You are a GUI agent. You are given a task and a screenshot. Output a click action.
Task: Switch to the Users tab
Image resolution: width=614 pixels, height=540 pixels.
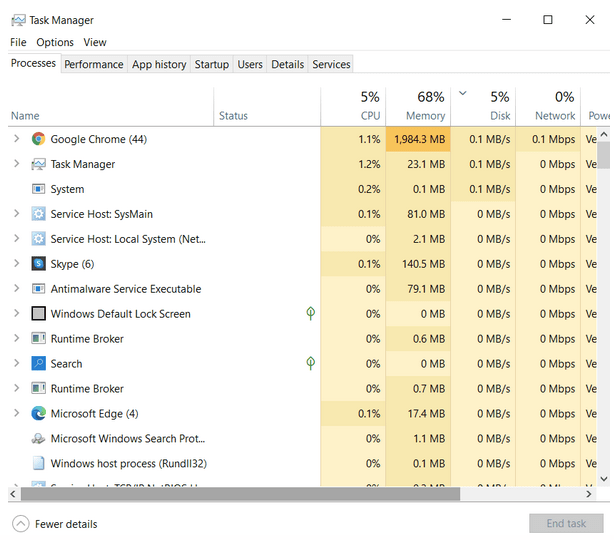tap(250, 64)
